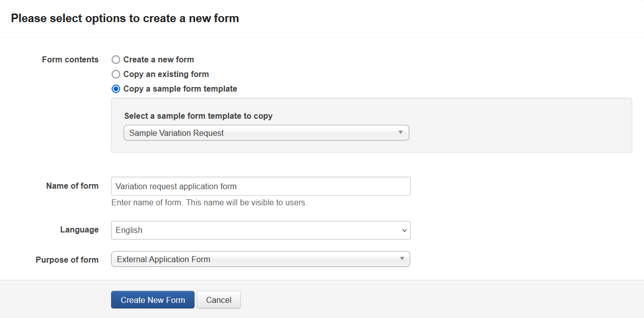Select the 'Create a new form' radio button
The width and height of the screenshot is (644, 318).
pos(116,60)
